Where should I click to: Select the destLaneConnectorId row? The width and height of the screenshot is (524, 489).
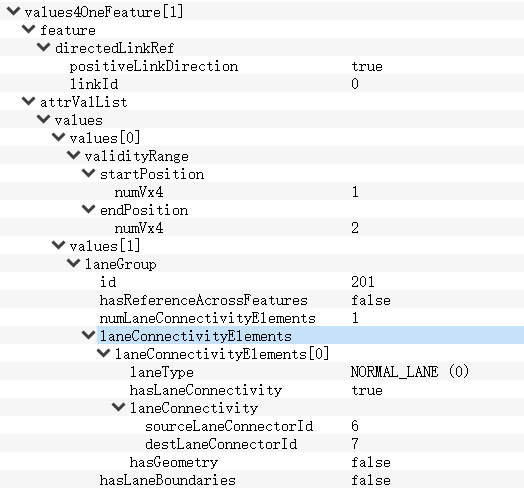point(262,444)
